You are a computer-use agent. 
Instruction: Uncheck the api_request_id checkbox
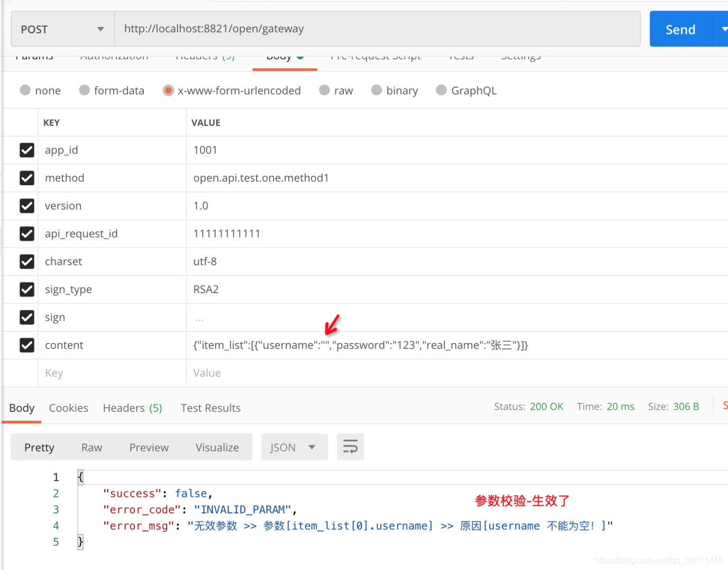point(27,233)
